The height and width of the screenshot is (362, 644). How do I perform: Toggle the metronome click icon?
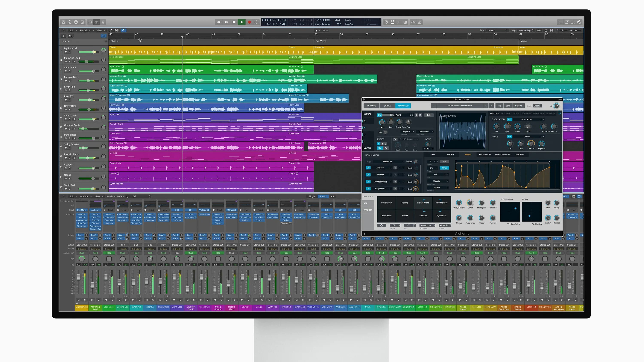pos(419,22)
